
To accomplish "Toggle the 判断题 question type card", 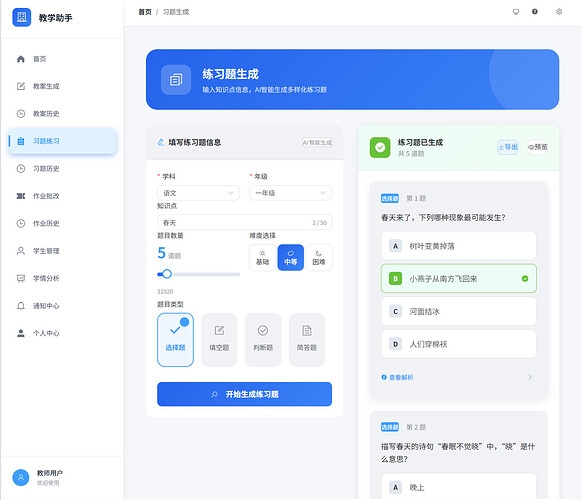I will tap(263, 340).
